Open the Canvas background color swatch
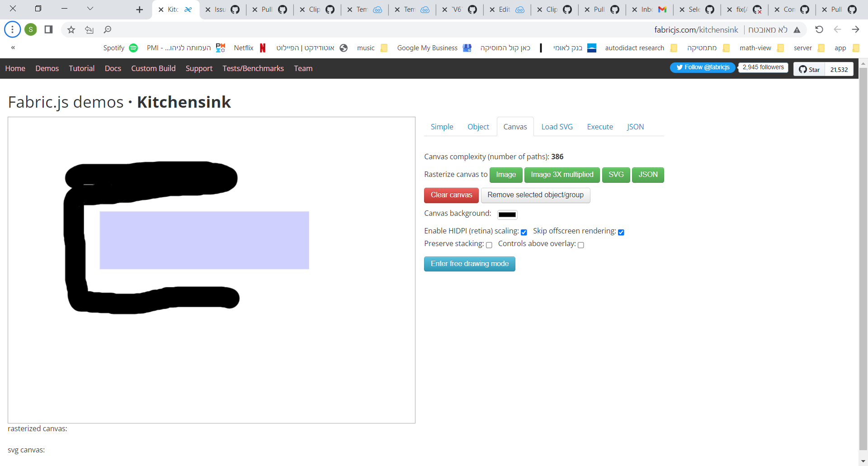868x466 pixels. (x=507, y=214)
